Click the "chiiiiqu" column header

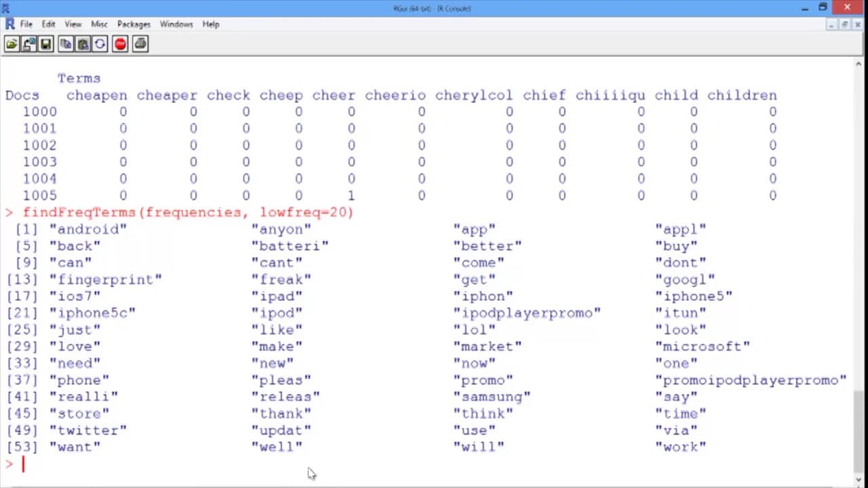(x=610, y=96)
